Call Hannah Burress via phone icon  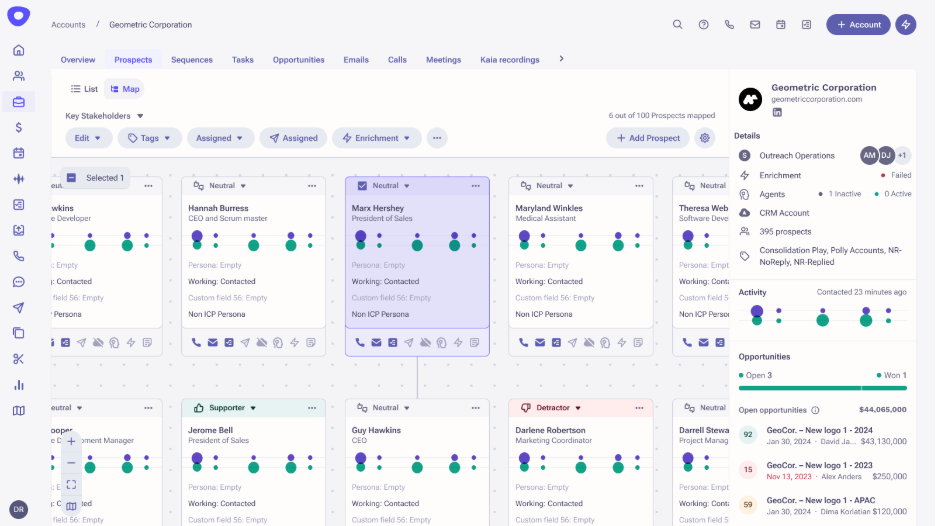pos(196,342)
